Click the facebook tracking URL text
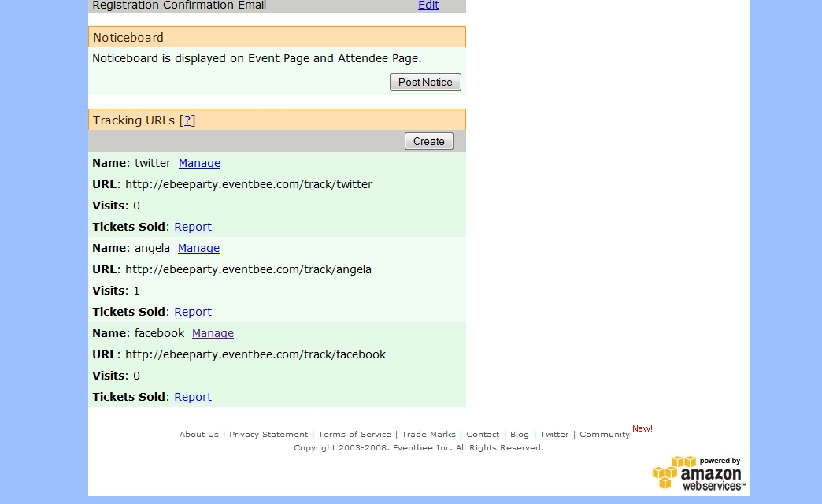This screenshot has height=504, width=822. tap(255, 354)
